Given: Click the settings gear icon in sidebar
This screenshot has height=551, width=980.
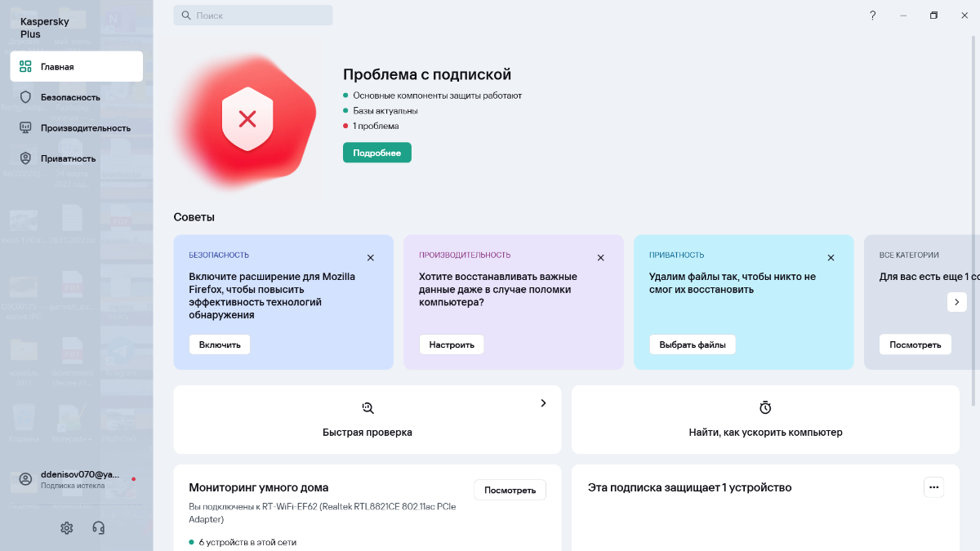Looking at the screenshot, I should pos(67,528).
